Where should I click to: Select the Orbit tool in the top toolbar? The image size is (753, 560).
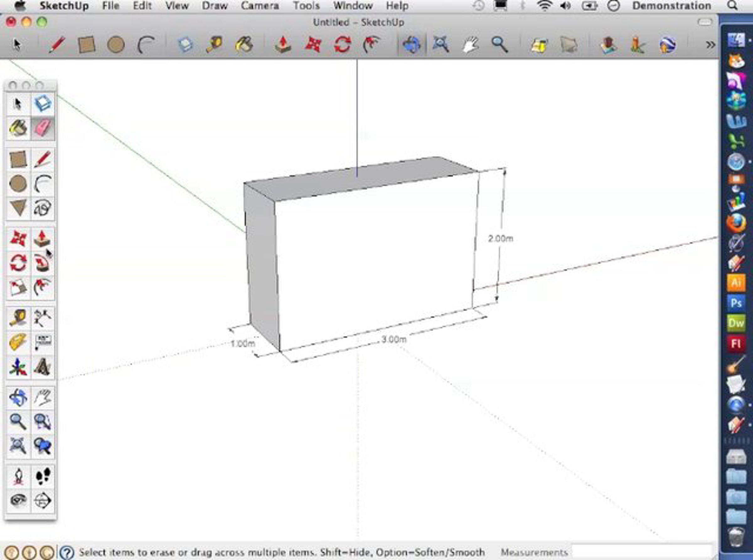tap(411, 45)
